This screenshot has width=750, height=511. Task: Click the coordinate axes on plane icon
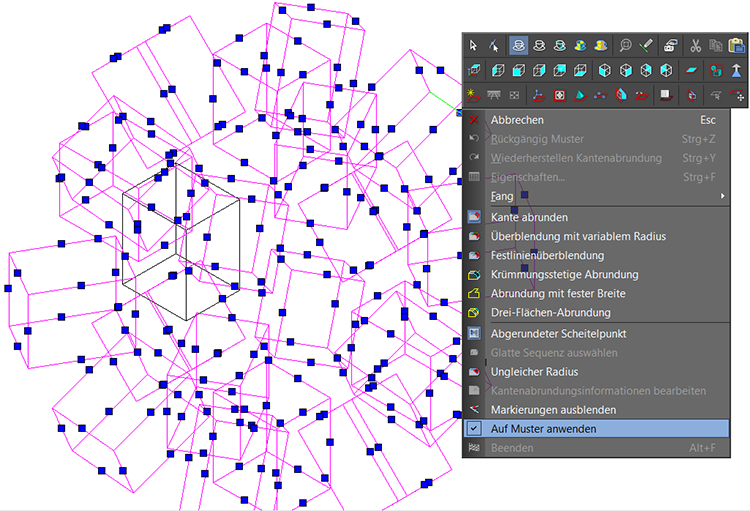coord(539,95)
